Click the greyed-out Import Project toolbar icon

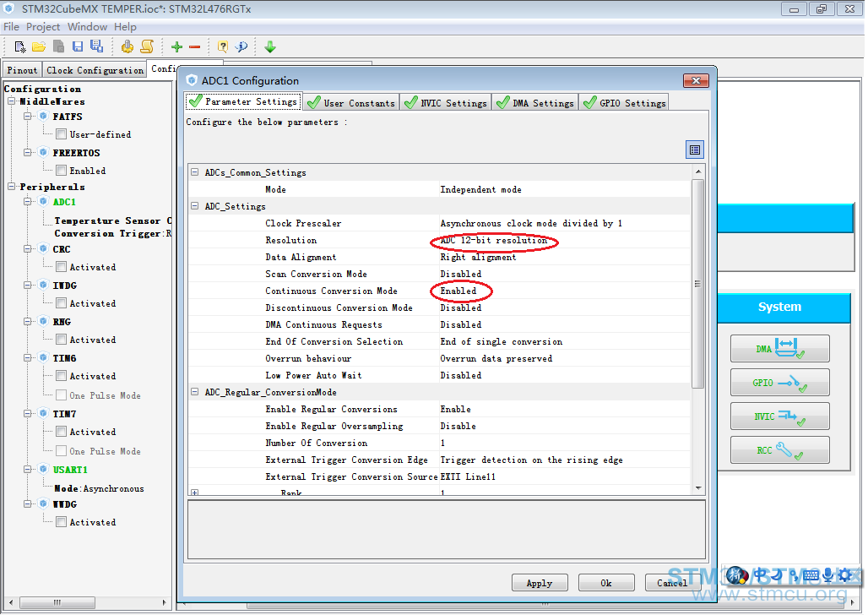click(x=58, y=47)
